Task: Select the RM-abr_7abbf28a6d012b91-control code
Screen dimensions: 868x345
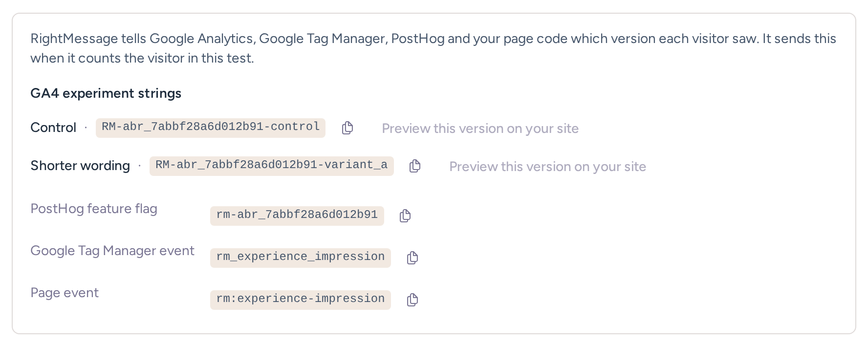Action: pos(211,128)
